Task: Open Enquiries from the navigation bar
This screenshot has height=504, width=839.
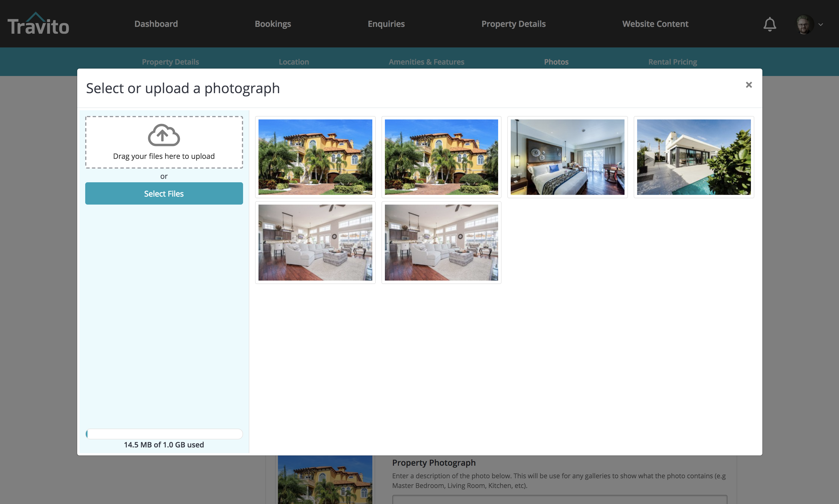Action: 386,24
